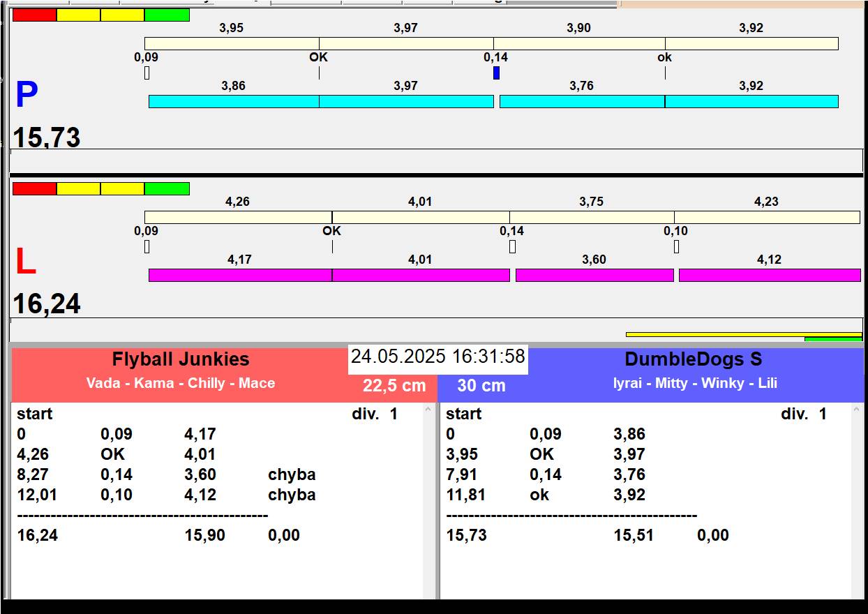The height and width of the screenshot is (614, 868).
Task: Click the 22,5 cm jump height label
Action: [x=394, y=386]
